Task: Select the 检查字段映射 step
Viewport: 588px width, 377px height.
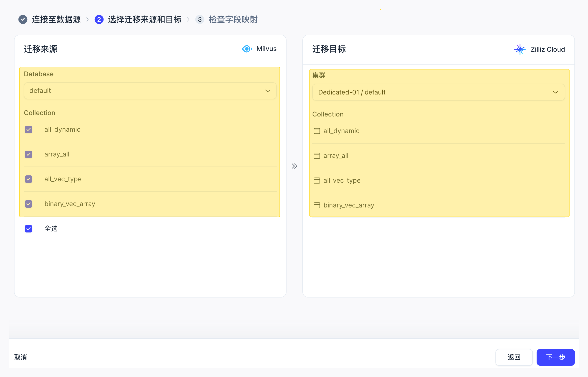Action: click(233, 19)
